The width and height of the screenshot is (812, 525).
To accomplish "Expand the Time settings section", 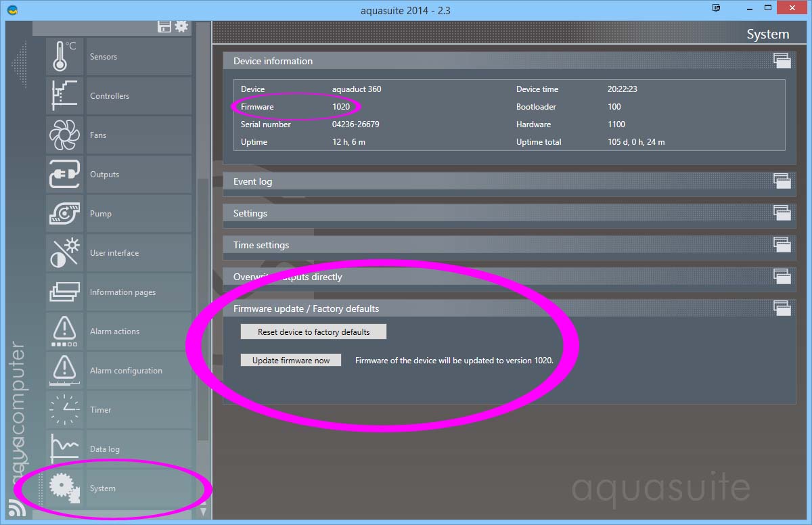I will [x=782, y=245].
